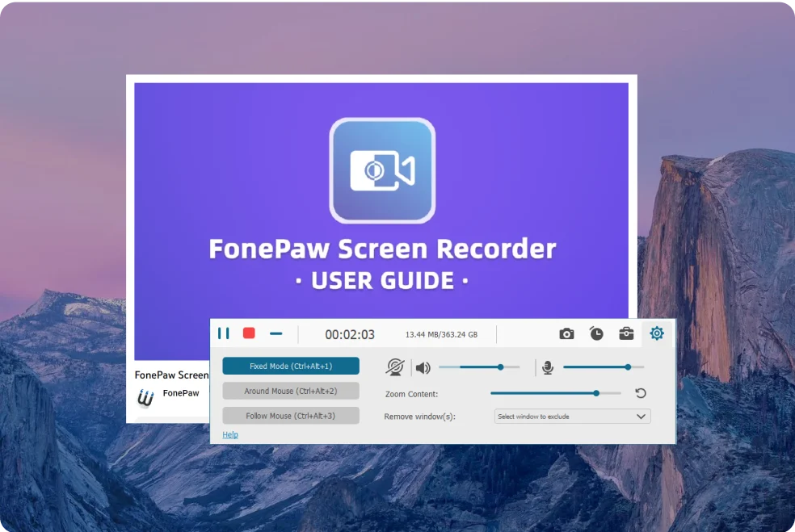The height and width of the screenshot is (532, 795).
Task: Adjust the microphone volume slider
Action: (604, 367)
